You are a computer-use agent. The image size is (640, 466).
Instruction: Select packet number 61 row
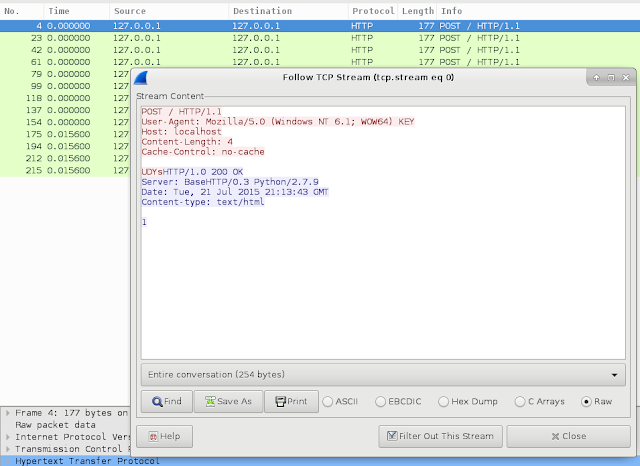320,62
